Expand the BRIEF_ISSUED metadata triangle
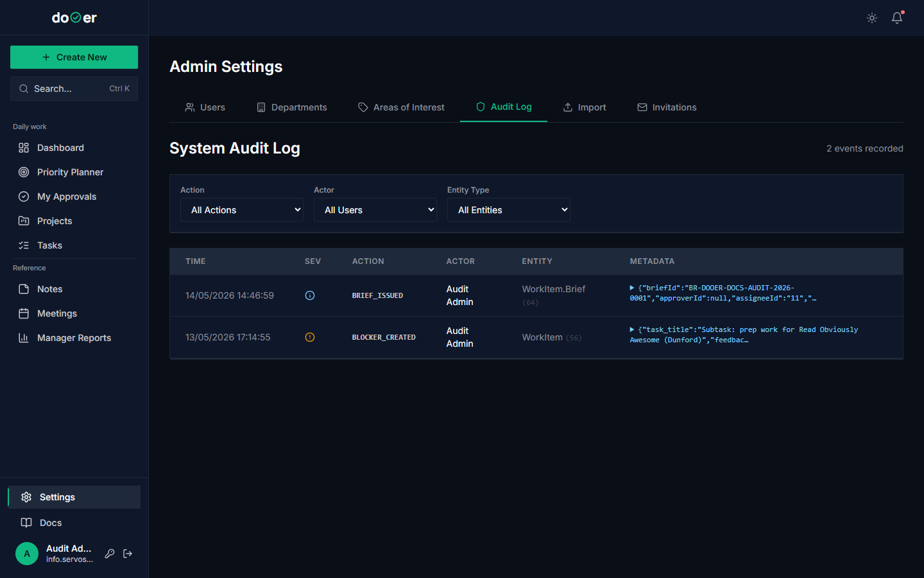Screen dimensions: 924x578 click(632, 288)
